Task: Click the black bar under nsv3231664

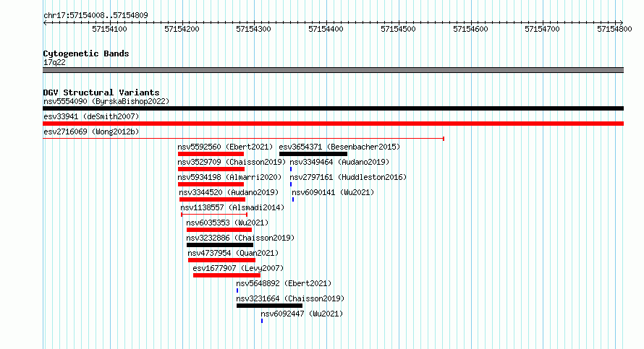Action: tap(269, 306)
